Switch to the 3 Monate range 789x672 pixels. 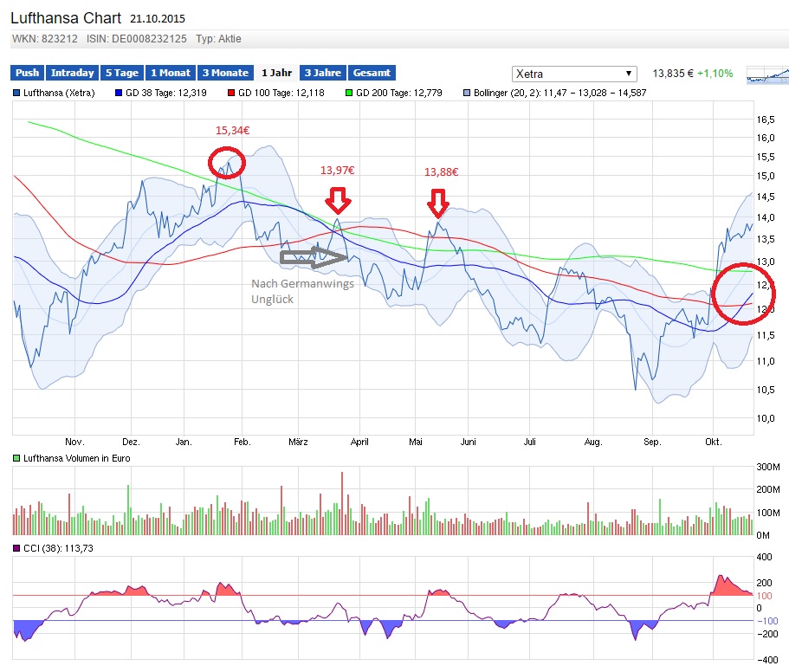225,73
